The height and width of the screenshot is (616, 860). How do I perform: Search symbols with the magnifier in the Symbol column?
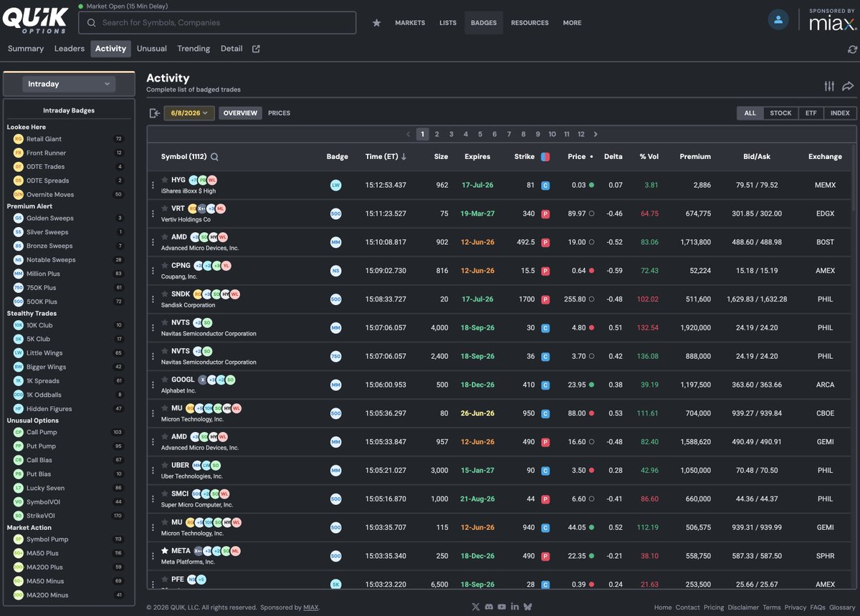coord(214,157)
